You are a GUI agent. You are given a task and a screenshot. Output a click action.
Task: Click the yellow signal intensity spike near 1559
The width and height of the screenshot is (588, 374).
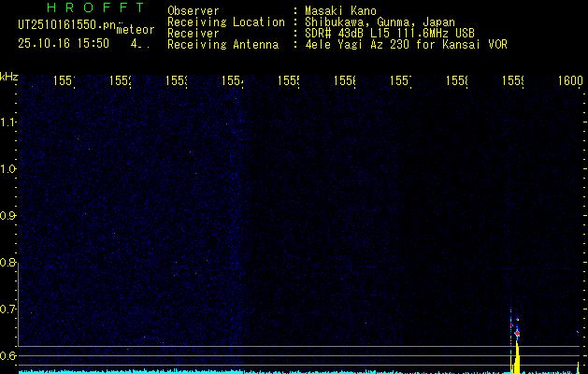coord(517,356)
